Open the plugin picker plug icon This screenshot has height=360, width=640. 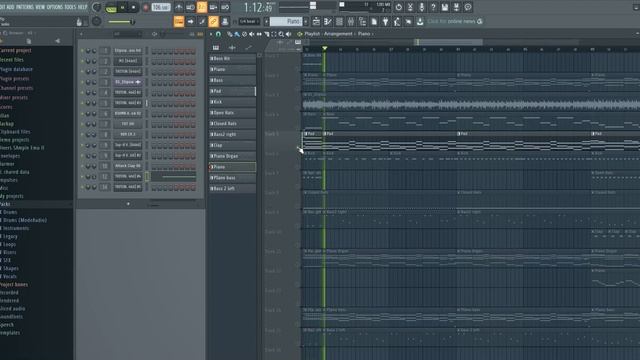(x=385, y=21)
